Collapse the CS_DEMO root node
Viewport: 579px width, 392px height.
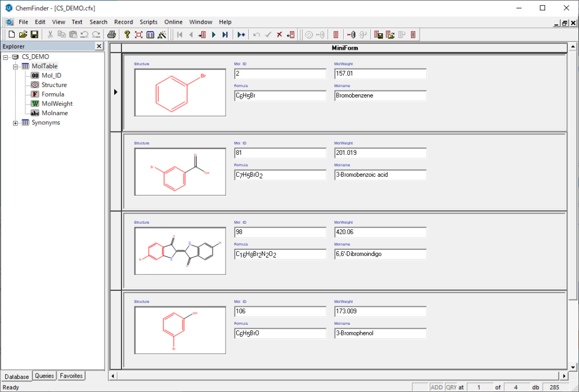tap(6, 57)
